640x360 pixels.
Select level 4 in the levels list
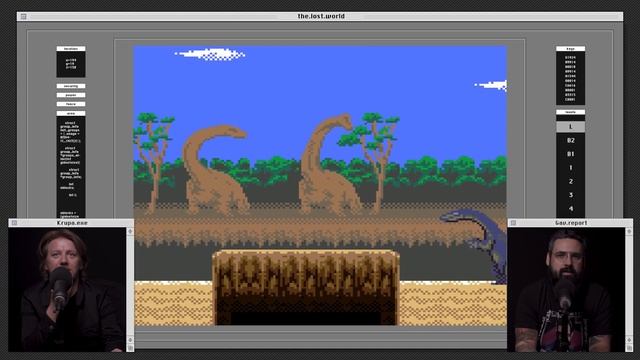[x=570, y=209]
